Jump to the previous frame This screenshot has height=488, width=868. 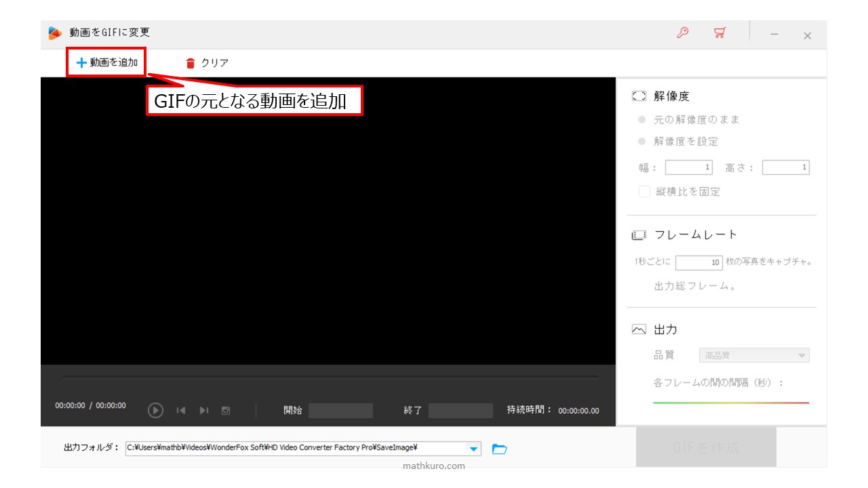tap(181, 410)
